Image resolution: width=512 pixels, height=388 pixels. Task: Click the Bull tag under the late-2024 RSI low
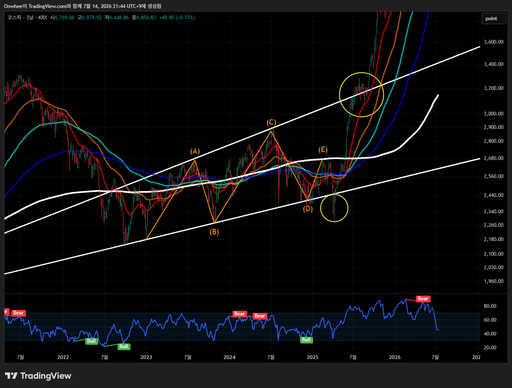[306, 340]
